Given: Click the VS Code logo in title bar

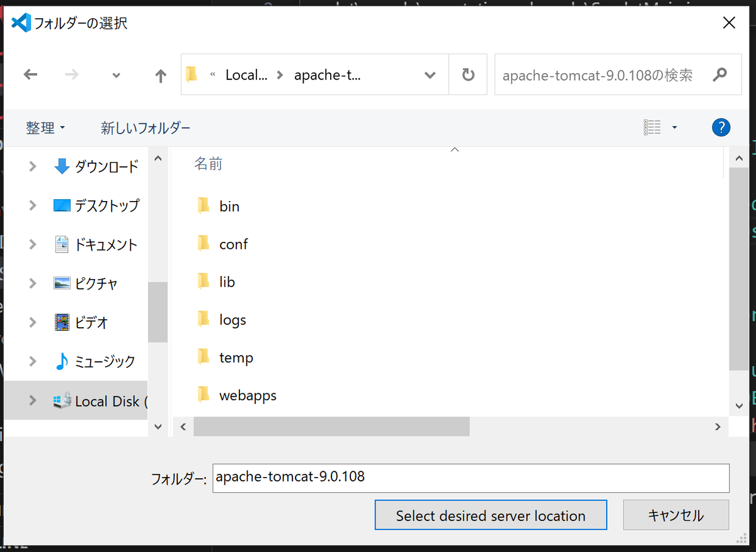Looking at the screenshot, I should click(21, 23).
